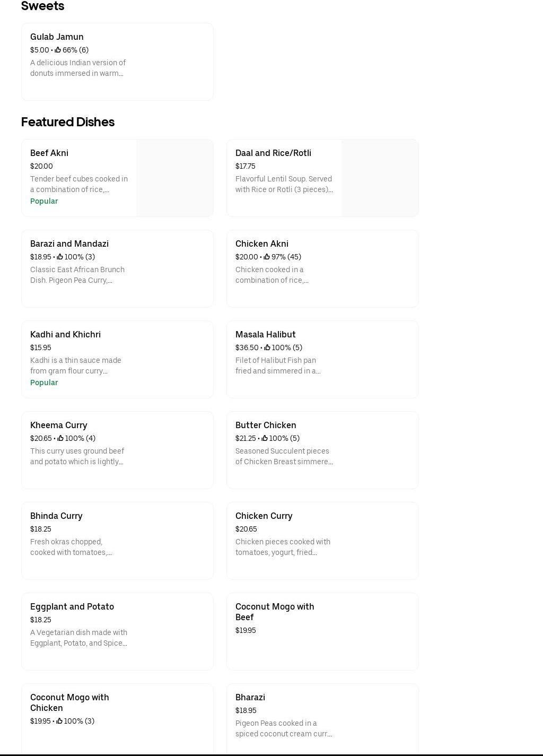This screenshot has width=543, height=756.
Task: Select the Chicken Curry dish
Action: click(264, 516)
